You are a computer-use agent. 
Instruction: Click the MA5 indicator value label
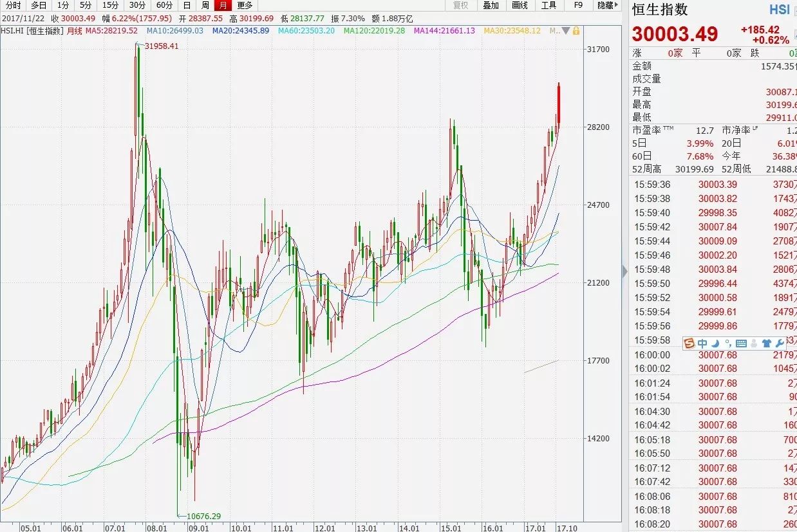coord(112,30)
